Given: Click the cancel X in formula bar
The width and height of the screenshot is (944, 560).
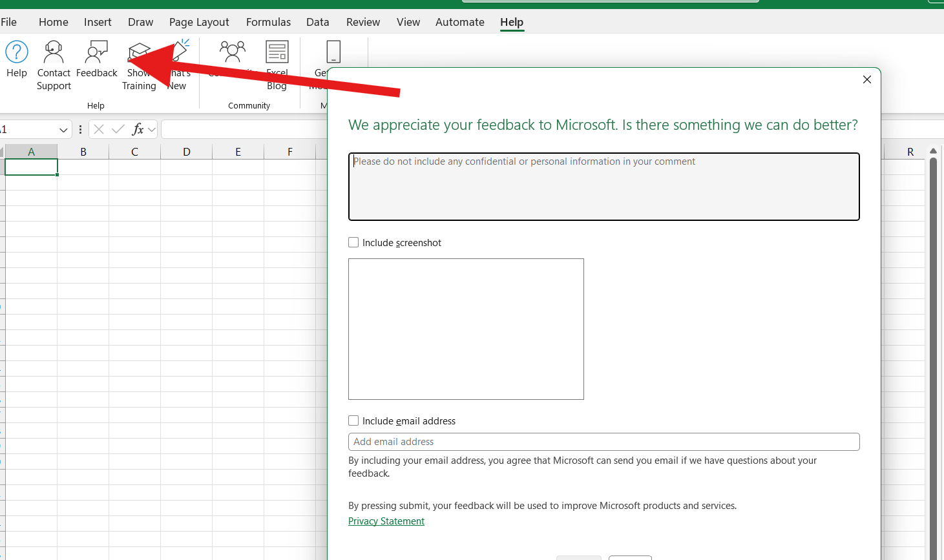Looking at the screenshot, I should pos(99,129).
